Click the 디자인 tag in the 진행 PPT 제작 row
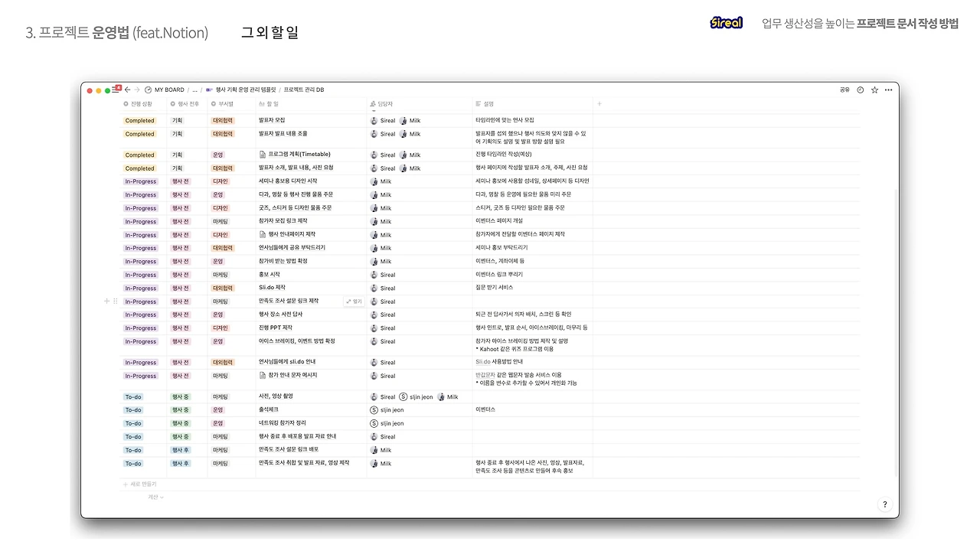 click(220, 328)
